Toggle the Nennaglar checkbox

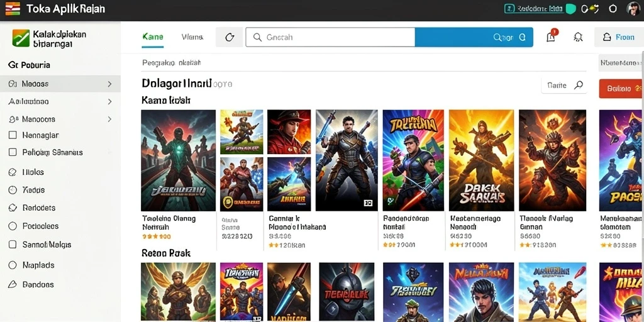(13, 135)
